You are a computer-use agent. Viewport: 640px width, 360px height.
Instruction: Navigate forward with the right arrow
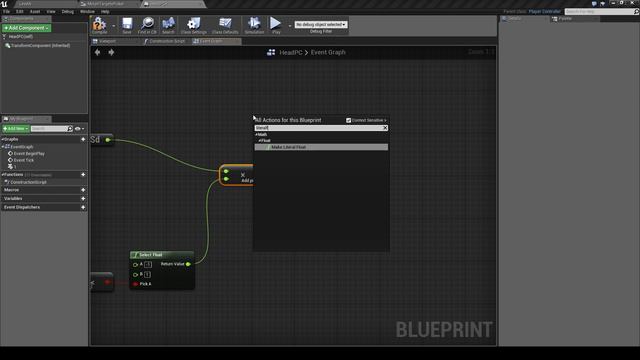click(111, 52)
